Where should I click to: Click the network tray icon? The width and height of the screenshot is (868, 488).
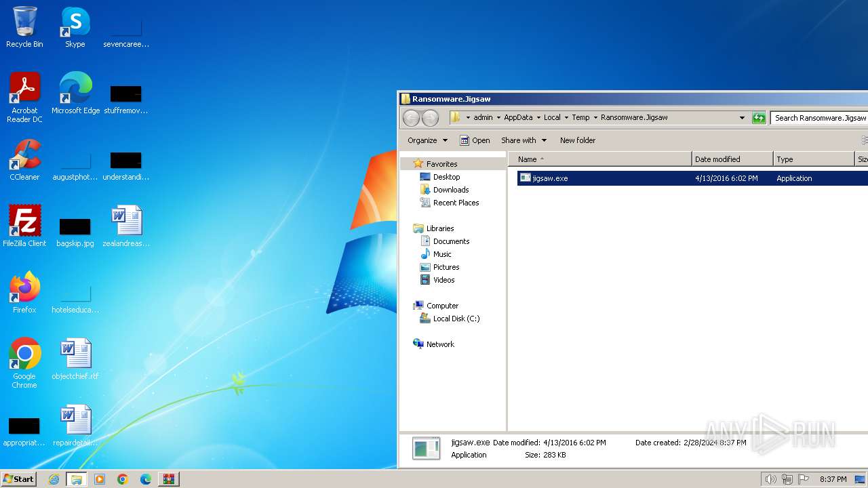[x=787, y=479]
